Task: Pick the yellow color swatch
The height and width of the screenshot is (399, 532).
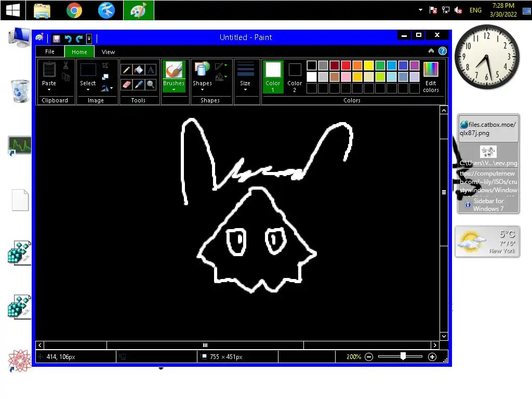Action: [x=369, y=65]
